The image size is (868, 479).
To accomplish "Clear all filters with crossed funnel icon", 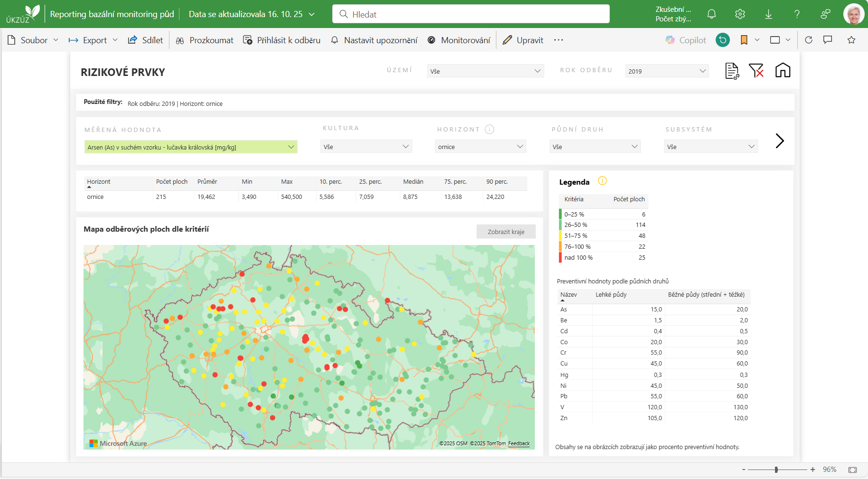I will tap(756, 71).
